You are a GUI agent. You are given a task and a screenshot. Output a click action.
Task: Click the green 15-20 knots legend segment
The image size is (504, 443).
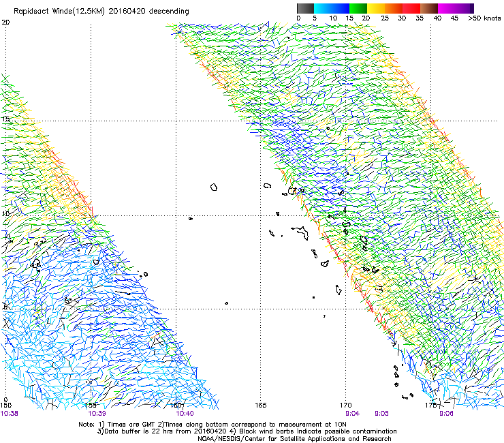(358, 8)
